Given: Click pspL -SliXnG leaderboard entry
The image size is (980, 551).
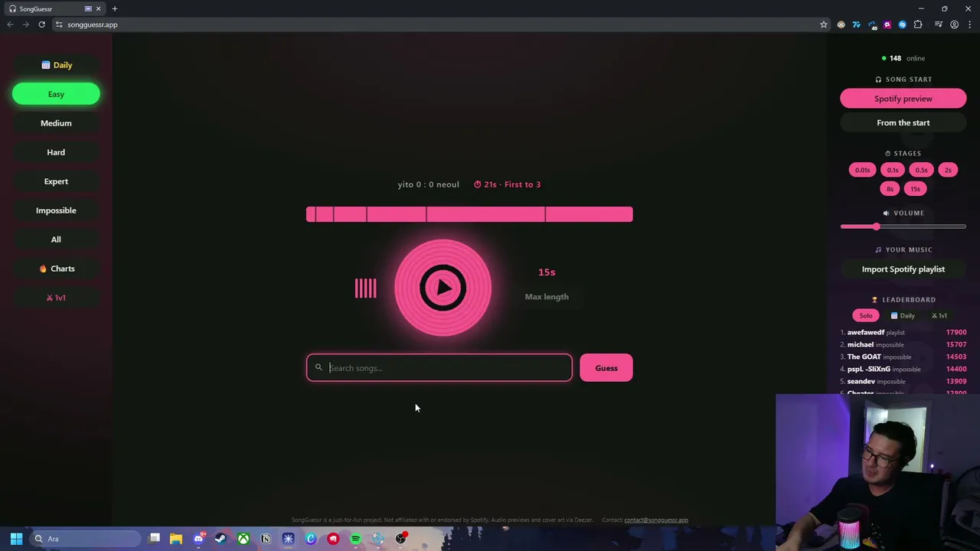Looking at the screenshot, I should click(903, 369).
